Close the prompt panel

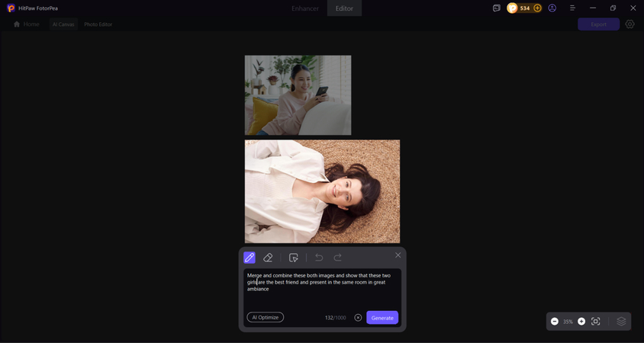pyautogui.click(x=398, y=255)
